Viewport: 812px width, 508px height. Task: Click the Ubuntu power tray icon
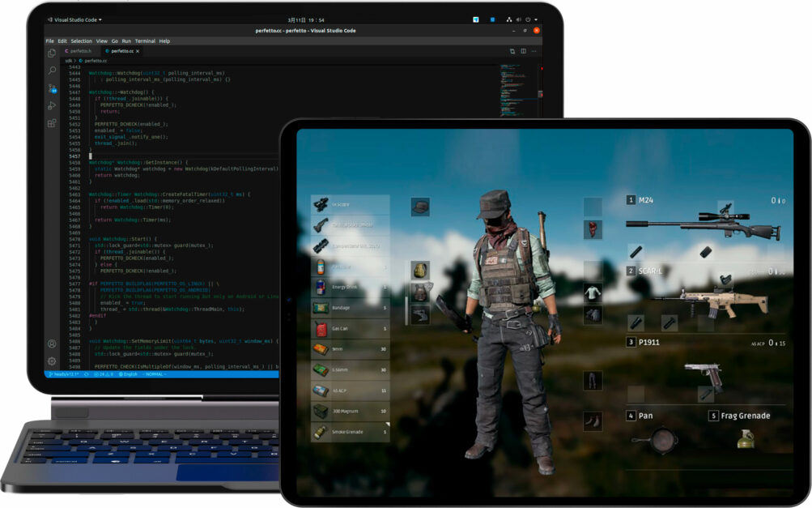[528, 19]
